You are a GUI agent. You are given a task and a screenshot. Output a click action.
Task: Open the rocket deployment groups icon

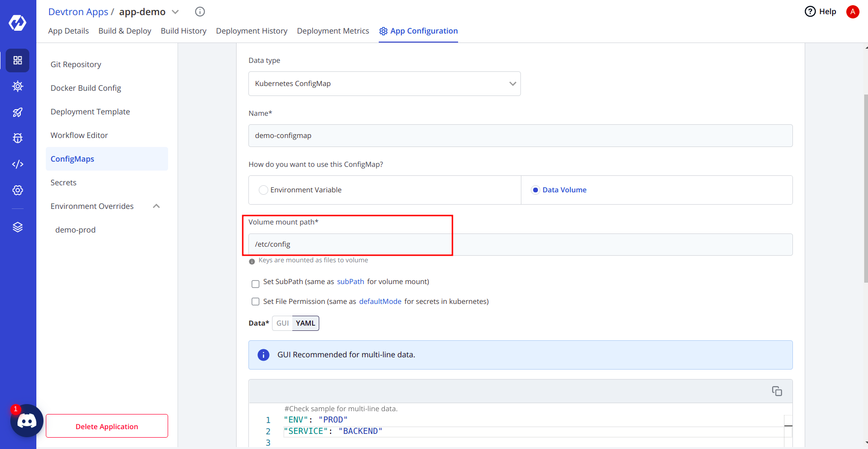(17, 112)
